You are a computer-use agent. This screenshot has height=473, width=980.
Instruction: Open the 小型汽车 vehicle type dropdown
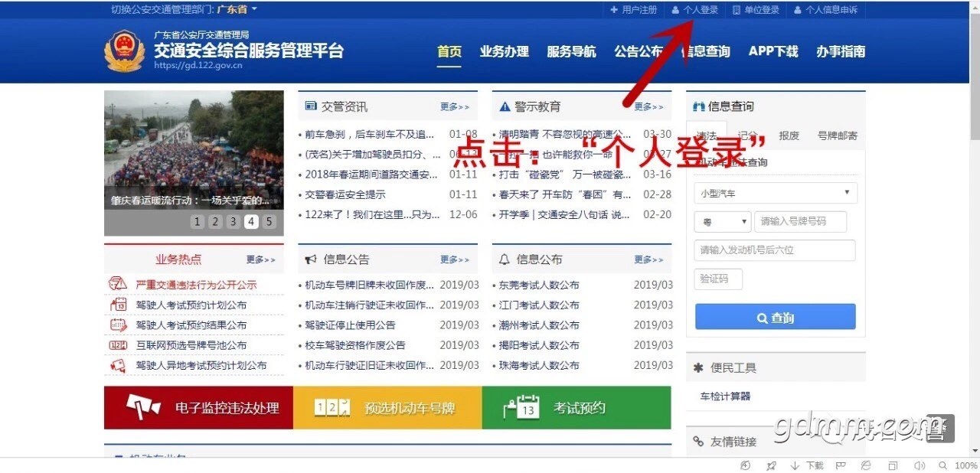click(x=776, y=193)
